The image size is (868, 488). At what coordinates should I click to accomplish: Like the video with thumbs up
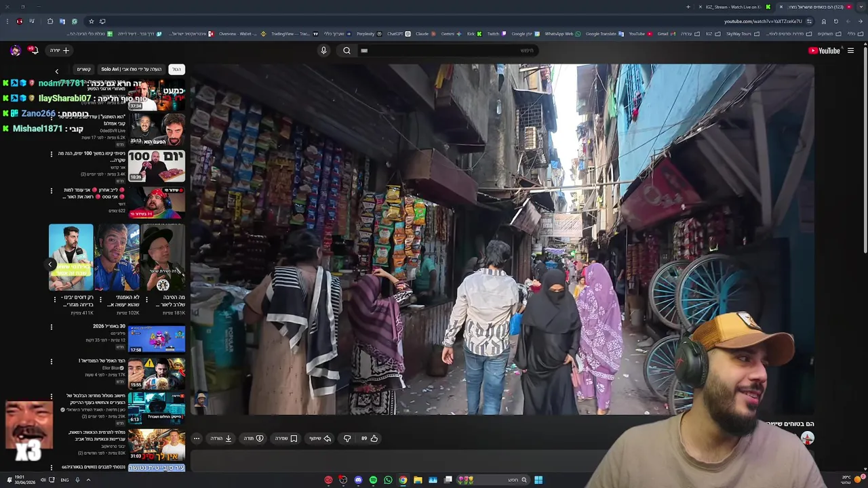370,439
